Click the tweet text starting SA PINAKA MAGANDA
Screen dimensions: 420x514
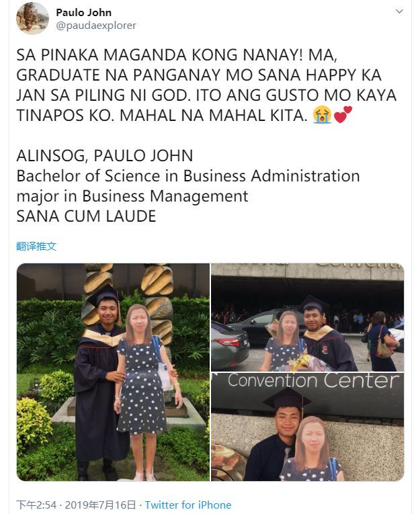[x=206, y=85]
